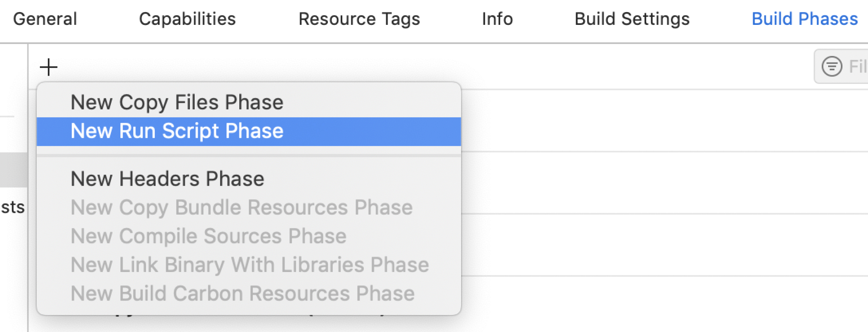Switch to the General tab

45,19
